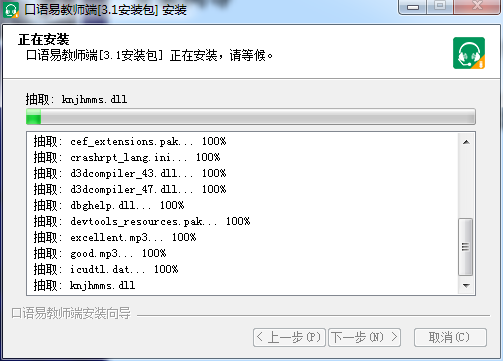Select the d3dcompiler_43.dll log row
Screen dimensions: 503x361
[x=130, y=173]
